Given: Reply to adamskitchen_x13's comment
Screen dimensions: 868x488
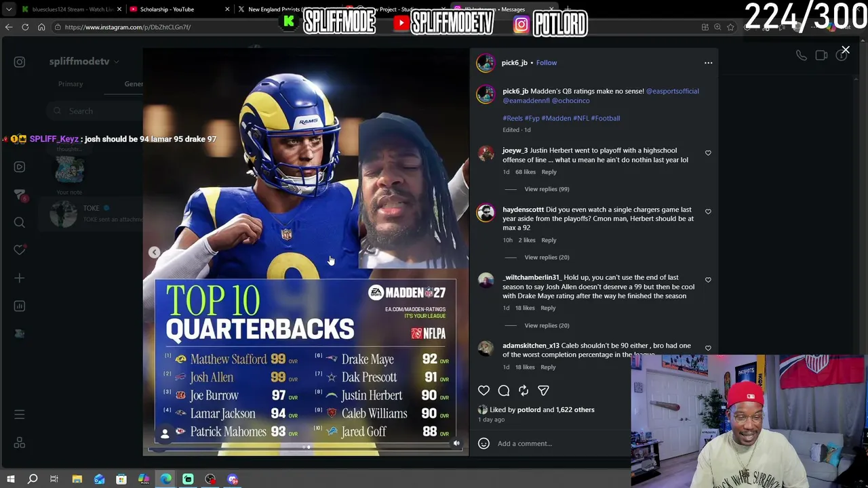Looking at the screenshot, I should 548,367.
